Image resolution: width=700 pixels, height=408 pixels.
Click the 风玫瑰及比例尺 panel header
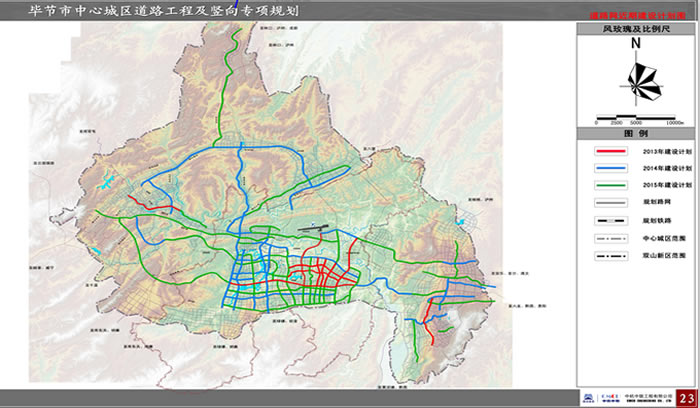636,30
